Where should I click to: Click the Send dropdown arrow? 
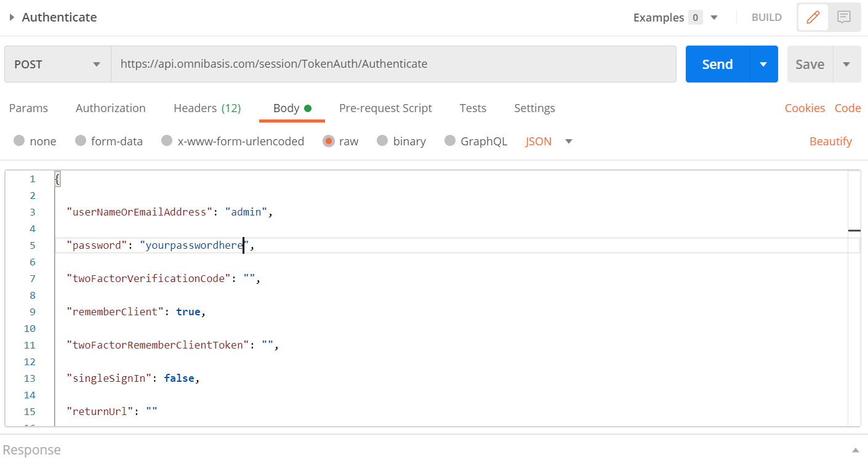(x=763, y=64)
